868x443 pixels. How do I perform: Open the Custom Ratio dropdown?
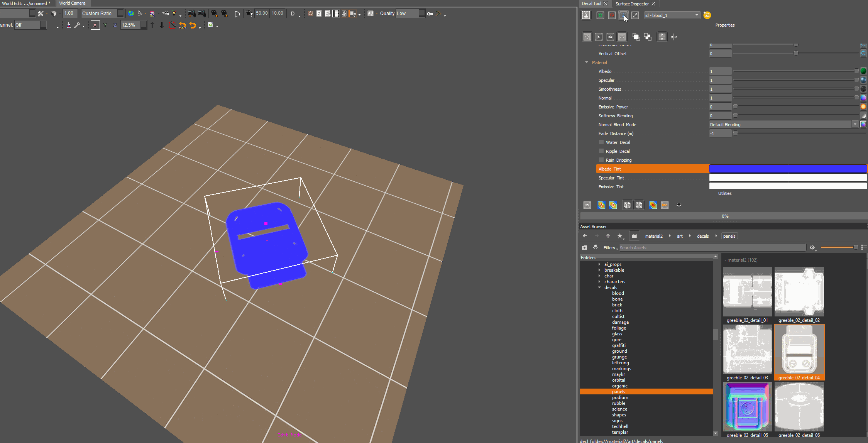[x=102, y=14]
